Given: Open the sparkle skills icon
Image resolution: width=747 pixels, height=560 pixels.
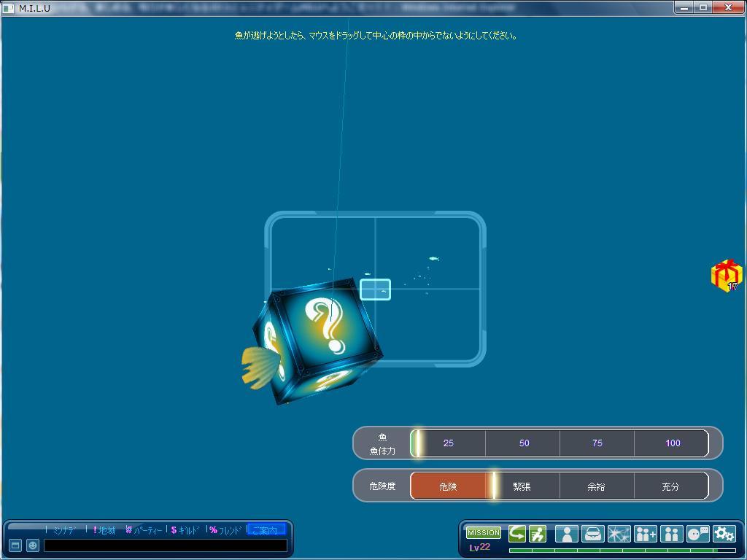Looking at the screenshot, I should [x=619, y=534].
